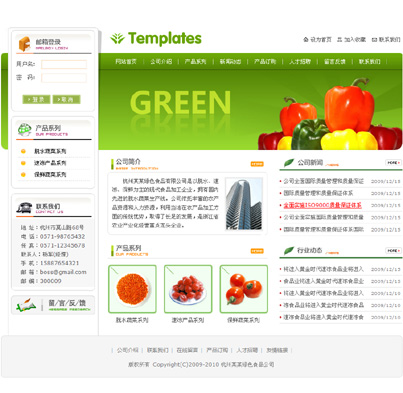Screen dimensions: 403x393
Task: Click the 用户名 username input field
Action: coord(64,64)
